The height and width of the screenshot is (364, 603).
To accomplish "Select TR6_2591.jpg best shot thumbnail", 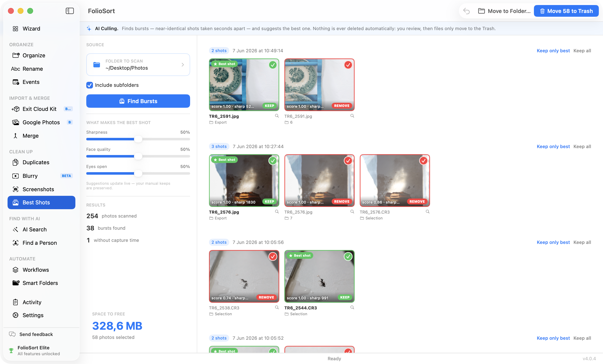I will coord(244,85).
